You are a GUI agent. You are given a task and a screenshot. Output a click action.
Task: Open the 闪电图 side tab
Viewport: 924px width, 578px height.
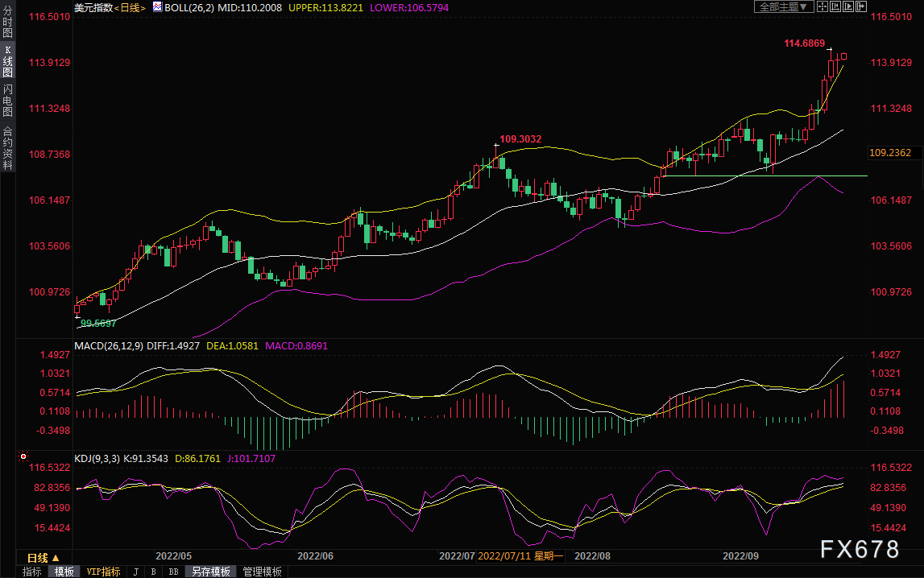click(x=8, y=100)
